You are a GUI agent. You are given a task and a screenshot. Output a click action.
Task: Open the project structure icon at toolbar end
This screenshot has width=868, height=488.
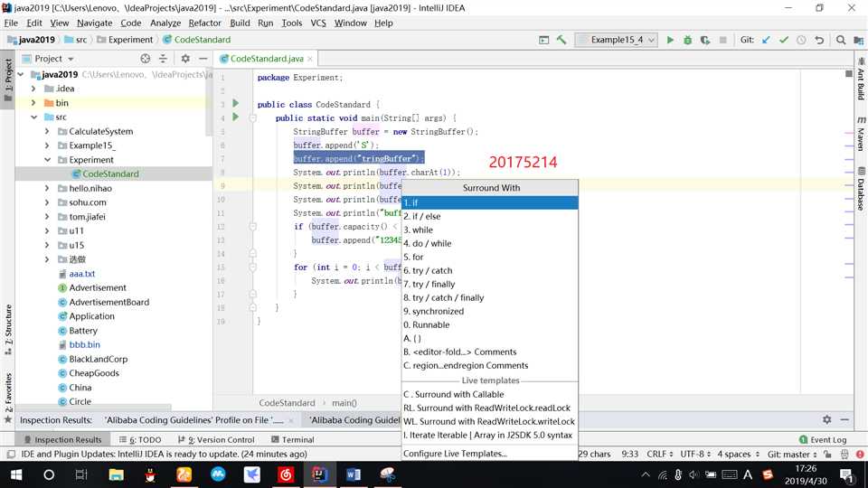859,40
